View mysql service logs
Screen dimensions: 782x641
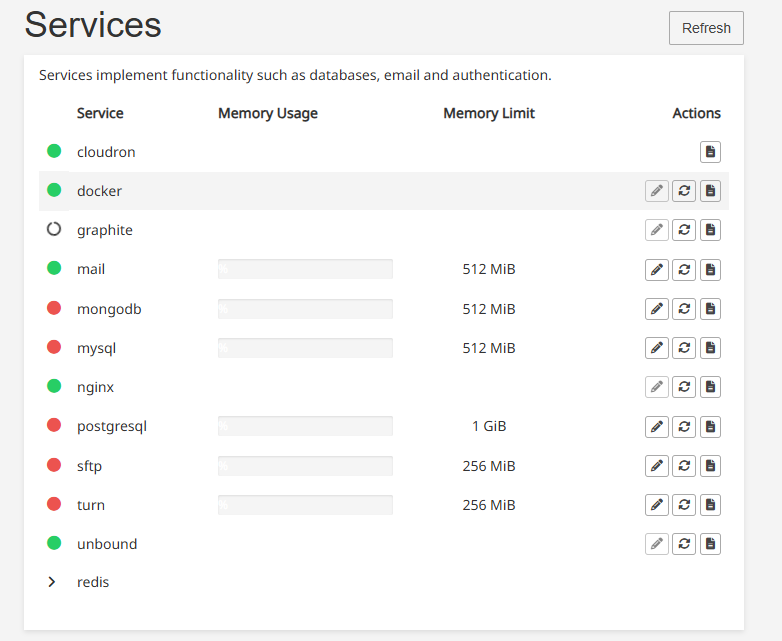[x=710, y=348]
